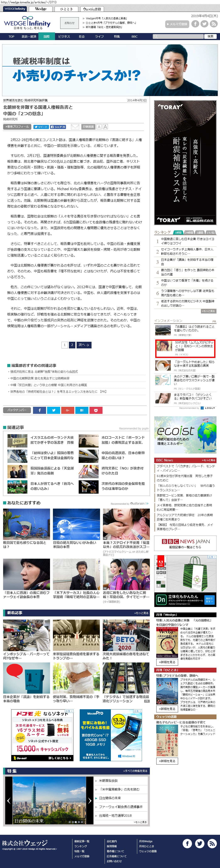Go to the next page with 次へ button
Image resolution: width=220 pixels, height=868 pixels.
tap(84, 345)
